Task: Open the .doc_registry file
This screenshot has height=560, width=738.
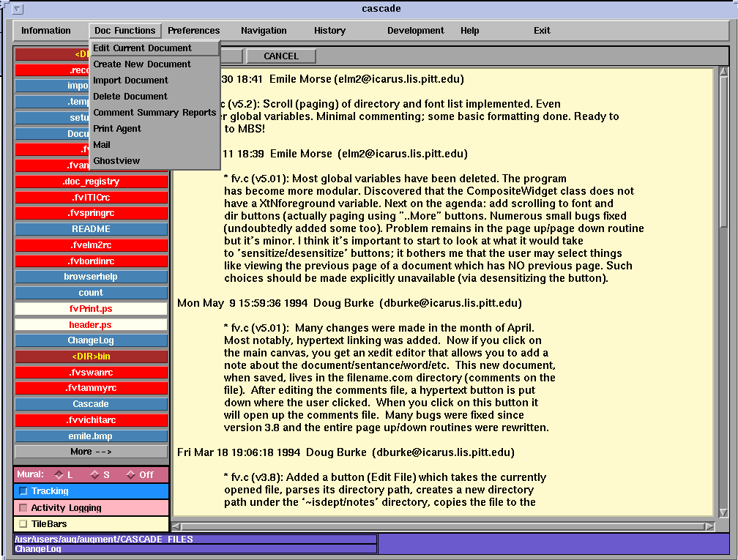Action: point(91,182)
